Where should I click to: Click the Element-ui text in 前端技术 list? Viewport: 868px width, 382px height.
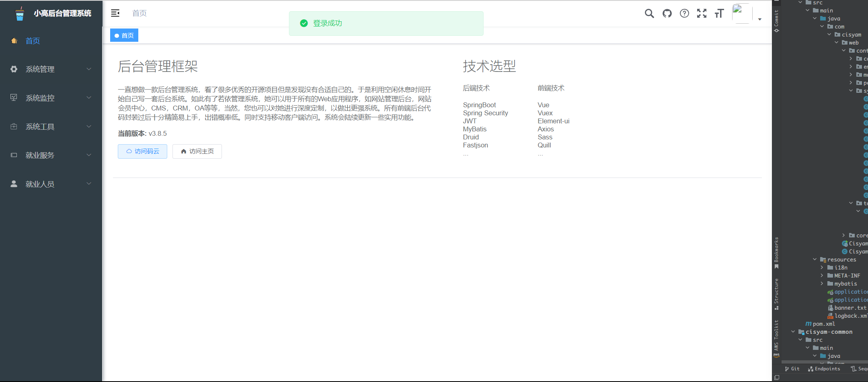click(553, 121)
